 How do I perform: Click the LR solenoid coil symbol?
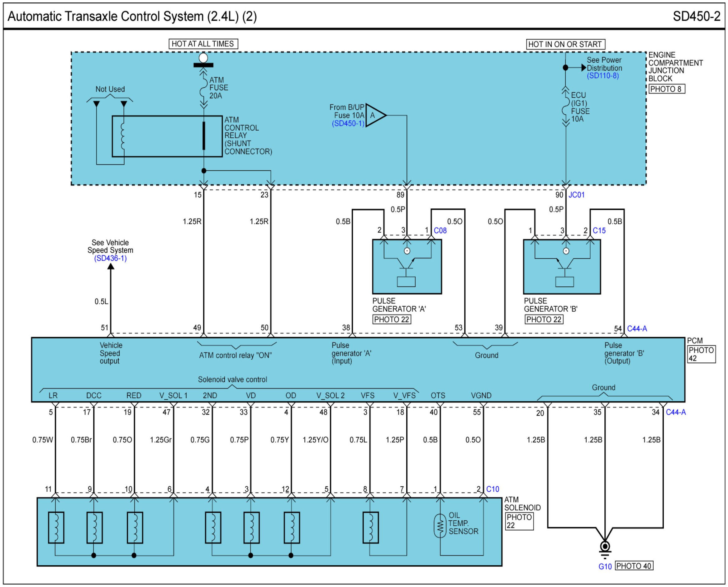[x=56, y=527]
